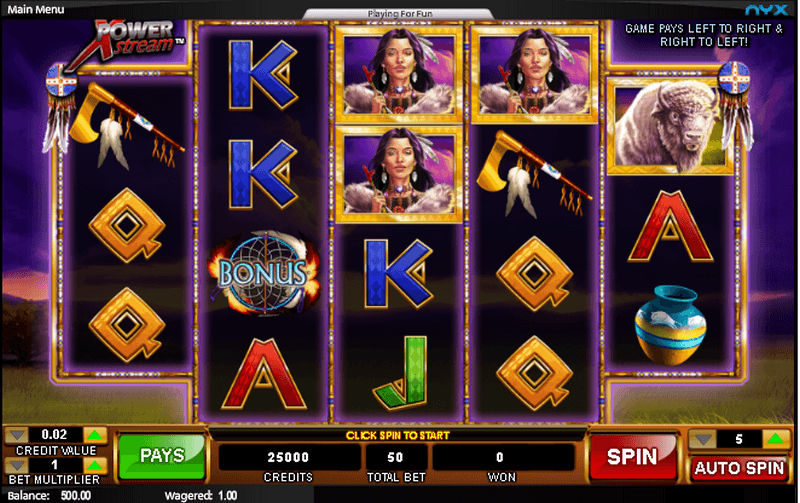This screenshot has width=800, height=503.
Task: Decrease credit value with down arrow
Action: click(16, 435)
